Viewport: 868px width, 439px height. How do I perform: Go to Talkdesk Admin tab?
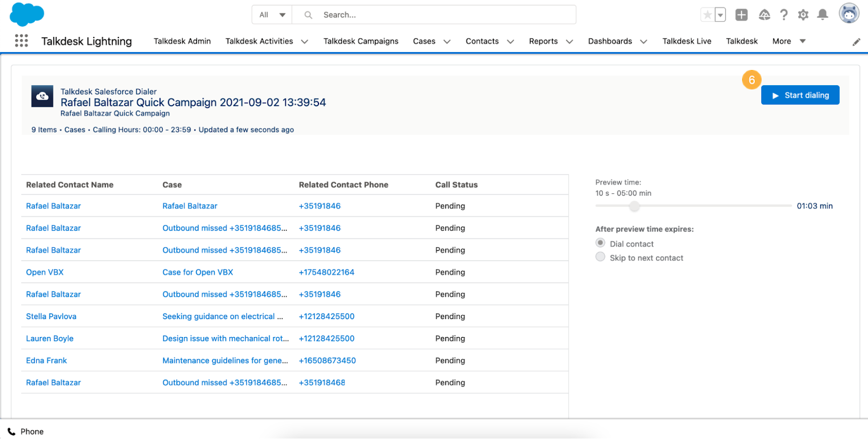pyautogui.click(x=182, y=41)
